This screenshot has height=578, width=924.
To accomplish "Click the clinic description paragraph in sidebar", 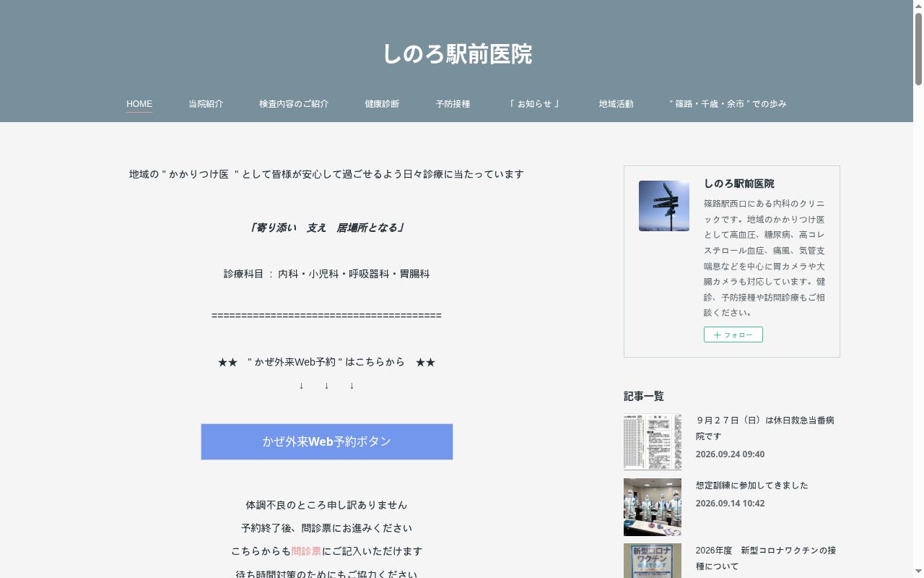I will coord(764,258).
